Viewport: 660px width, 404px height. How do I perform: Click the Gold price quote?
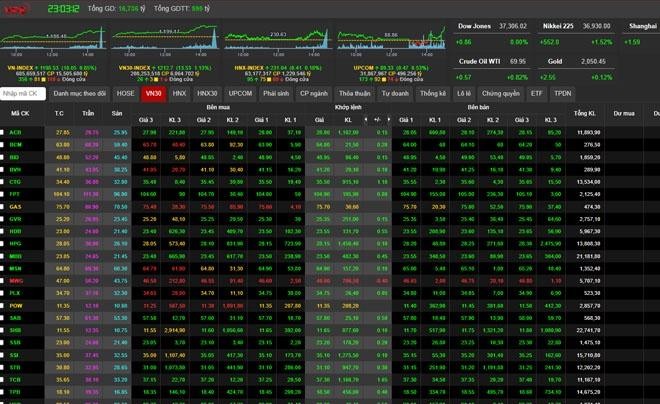point(576,69)
